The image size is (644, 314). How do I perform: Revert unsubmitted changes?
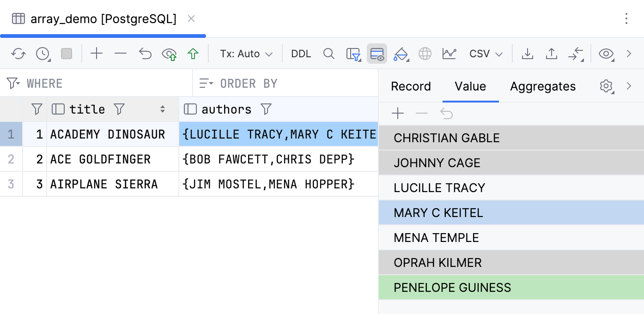click(x=145, y=54)
